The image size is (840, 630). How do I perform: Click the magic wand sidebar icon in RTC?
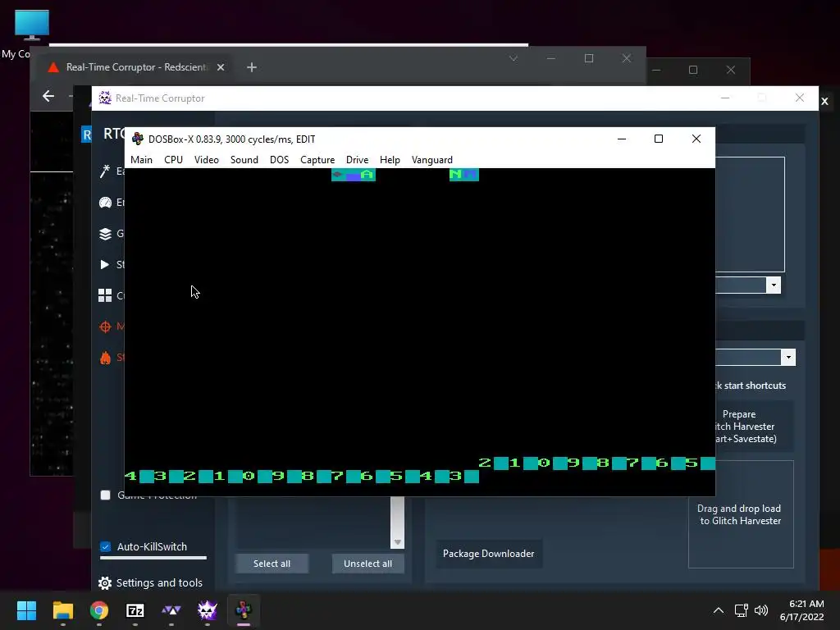click(x=105, y=171)
